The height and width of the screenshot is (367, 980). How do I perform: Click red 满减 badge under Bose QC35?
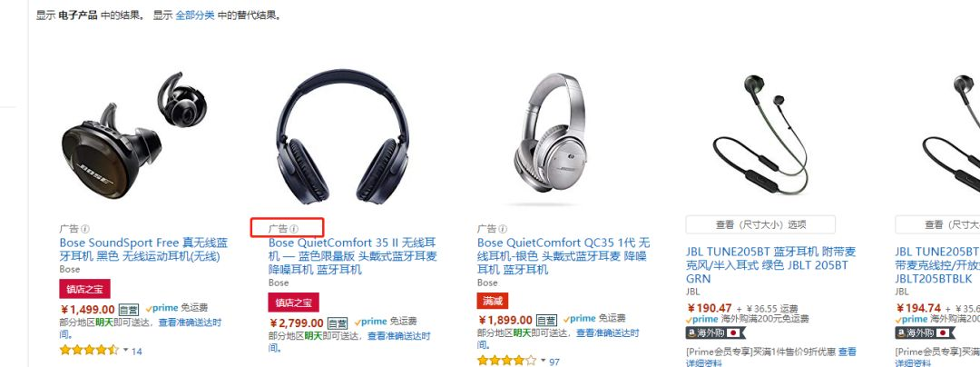click(x=493, y=301)
